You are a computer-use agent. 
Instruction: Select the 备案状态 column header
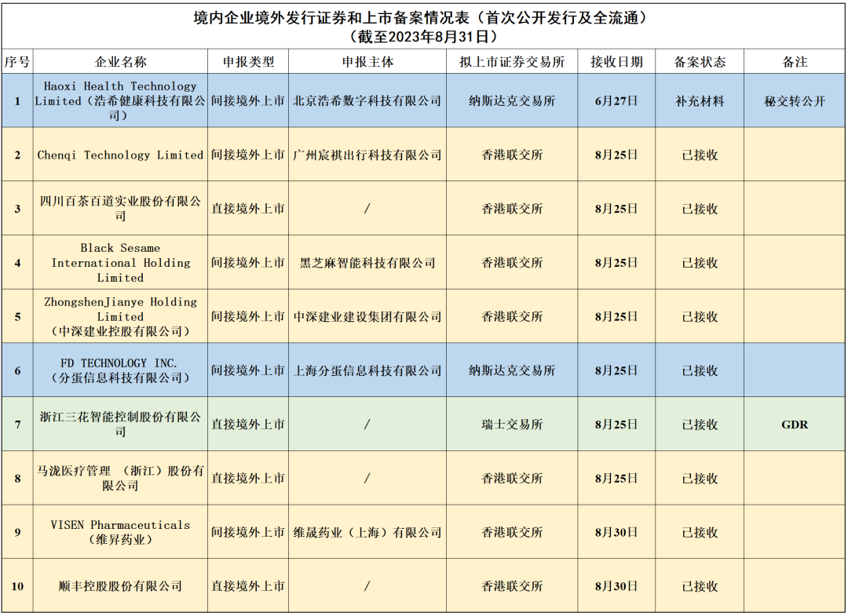pos(700,61)
